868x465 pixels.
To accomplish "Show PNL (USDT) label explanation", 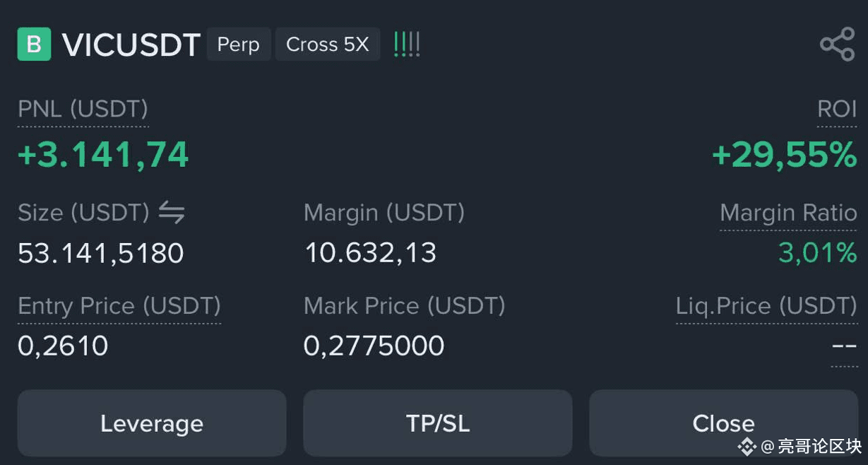I will pos(83,110).
